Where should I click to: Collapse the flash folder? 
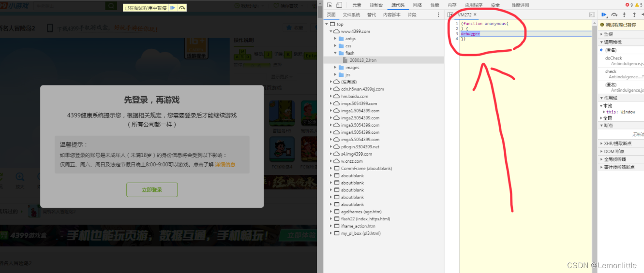pos(335,53)
